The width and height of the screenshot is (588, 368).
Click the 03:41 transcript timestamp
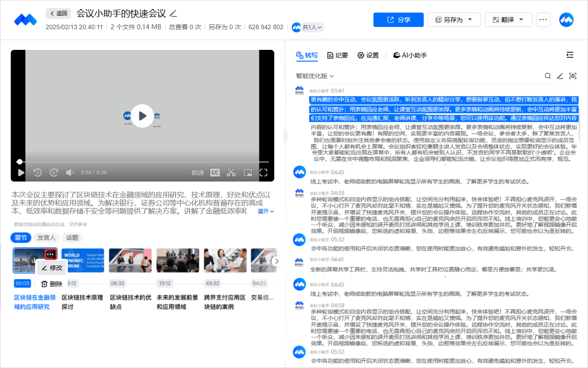(x=338, y=91)
